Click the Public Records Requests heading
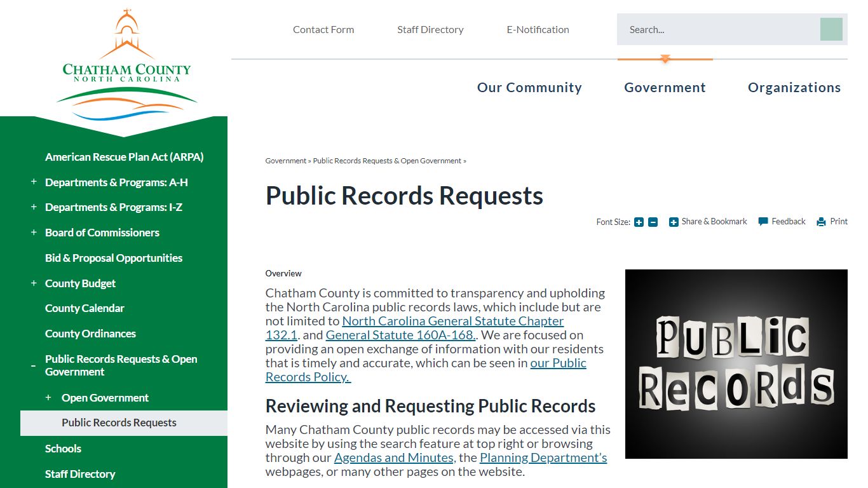 coord(404,196)
